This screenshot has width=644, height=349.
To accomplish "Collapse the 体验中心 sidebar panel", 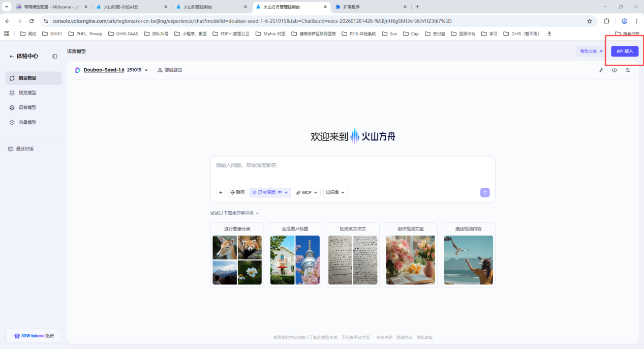I will pyautogui.click(x=54, y=56).
